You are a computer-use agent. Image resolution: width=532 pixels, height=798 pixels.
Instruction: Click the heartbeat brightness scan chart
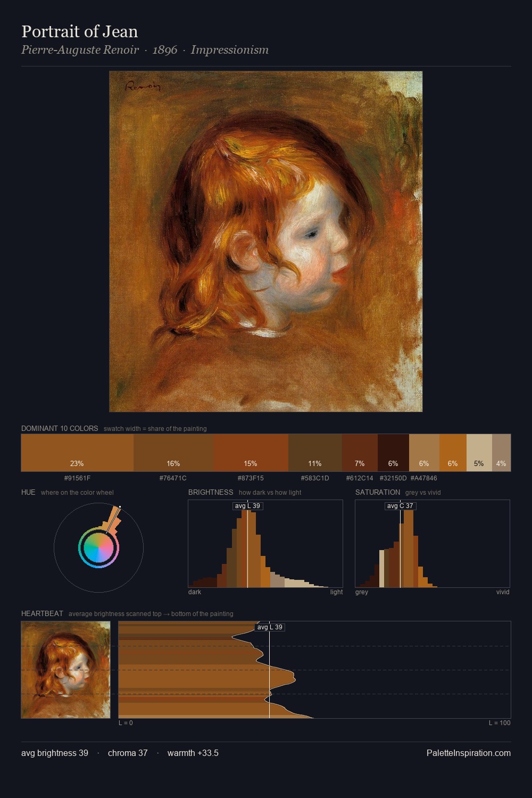[314, 670]
